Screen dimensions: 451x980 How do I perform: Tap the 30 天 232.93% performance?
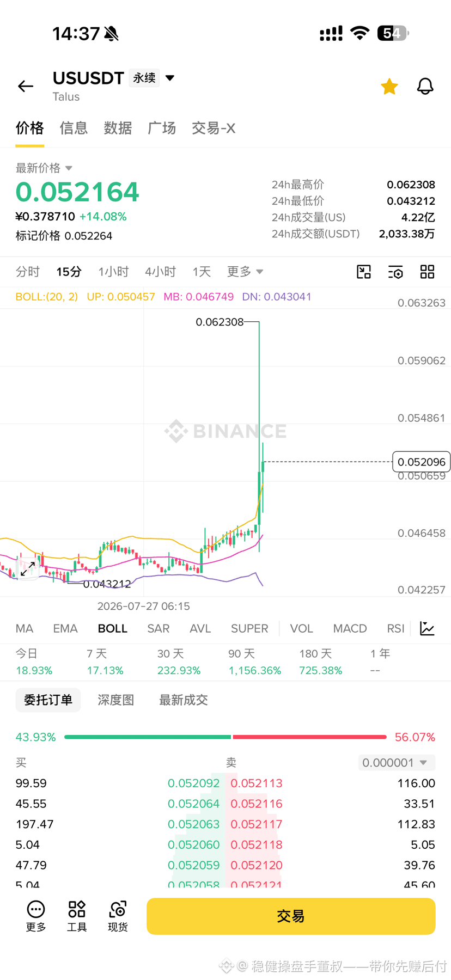tap(179, 662)
